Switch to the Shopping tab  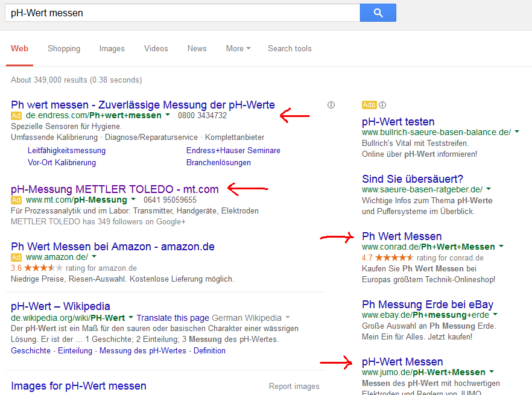[x=63, y=49]
